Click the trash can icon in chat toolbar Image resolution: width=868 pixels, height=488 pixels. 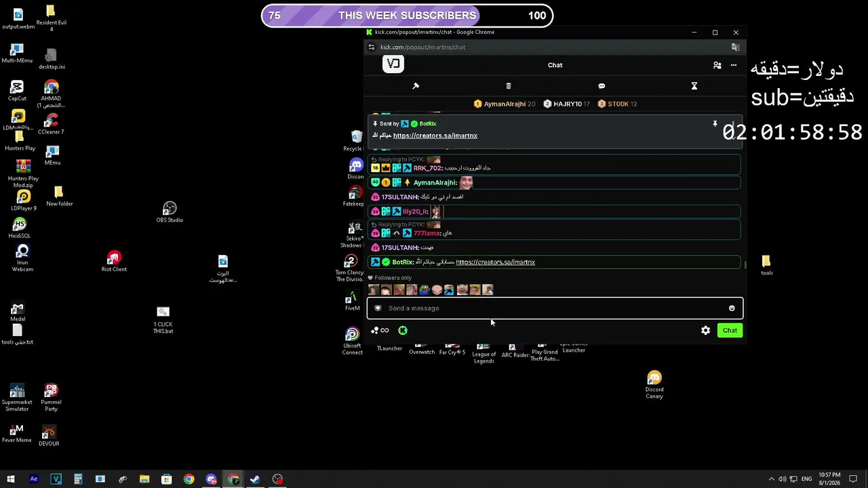[509, 86]
